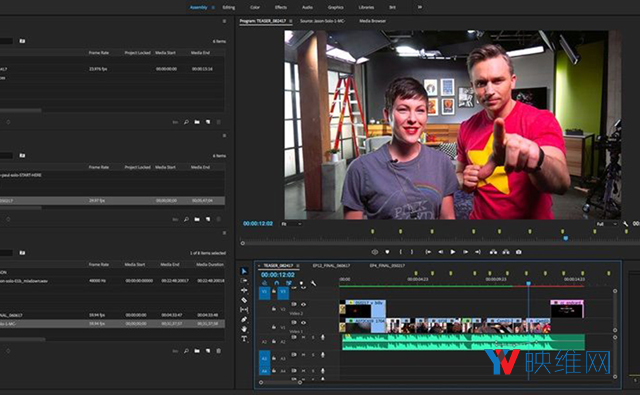The width and height of the screenshot is (640, 395).
Task: Open program monitor settings wrench
Action: [625, 224]
